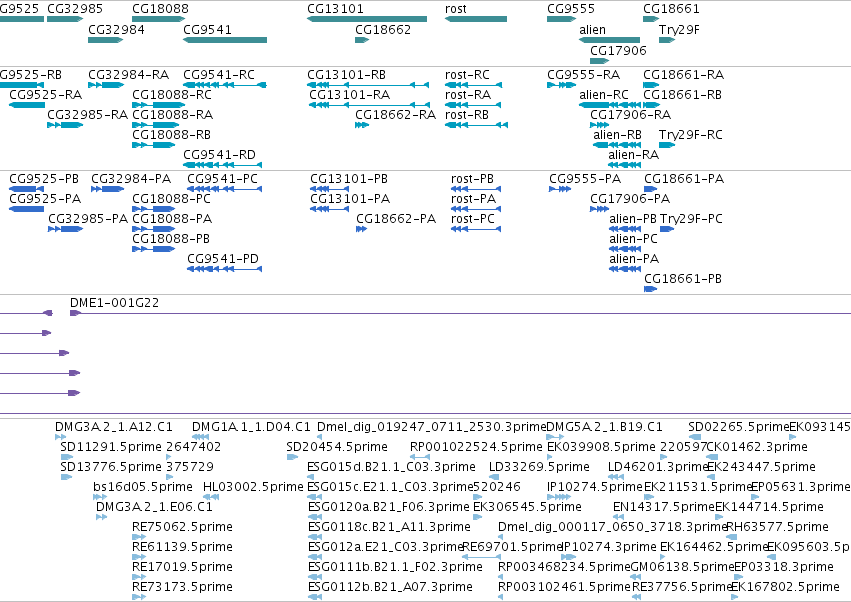851x602 pixels.
Task: Click the CG9555-RA transcript label
Action: (583, 75)
